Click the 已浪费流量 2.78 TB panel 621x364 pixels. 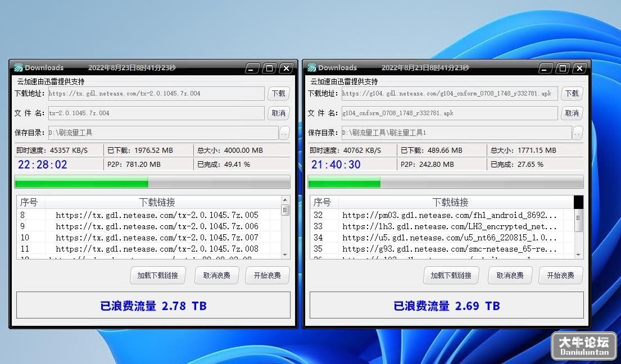pos(153,306)
